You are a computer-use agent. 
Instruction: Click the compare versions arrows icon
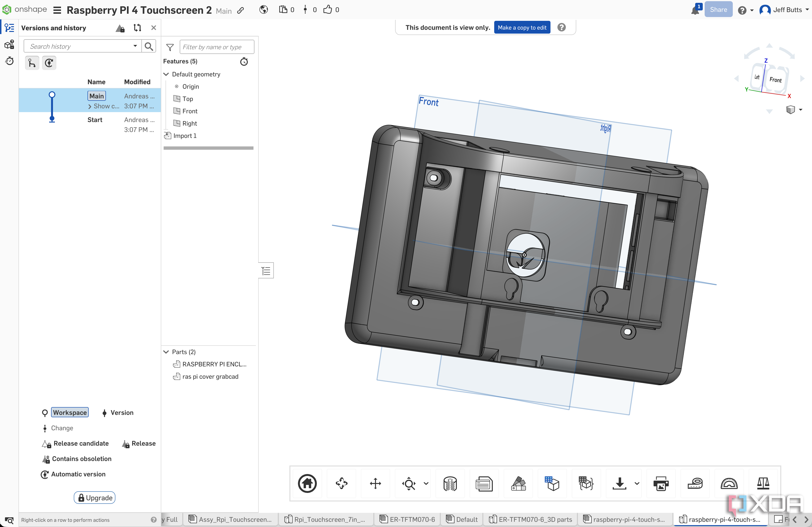[137, 28]
